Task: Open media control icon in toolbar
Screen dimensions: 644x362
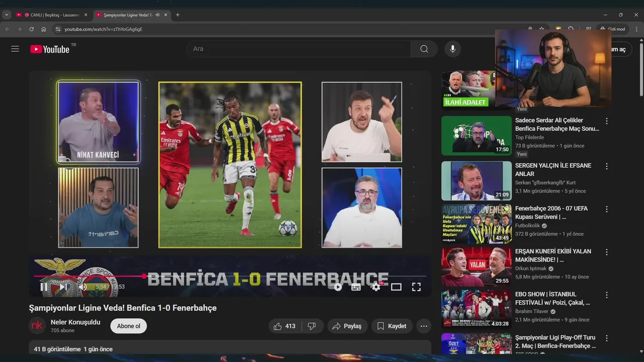Action: pos(588,29)
